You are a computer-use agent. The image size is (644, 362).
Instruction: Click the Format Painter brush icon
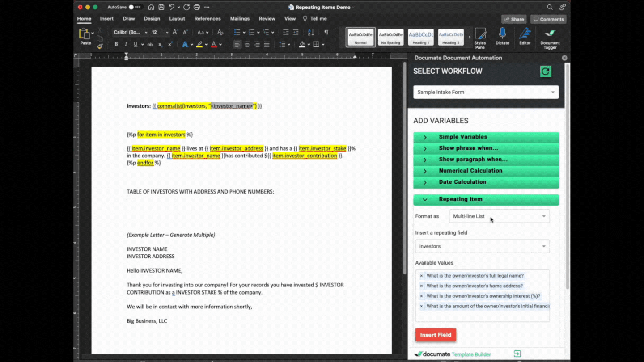[100, 46]
